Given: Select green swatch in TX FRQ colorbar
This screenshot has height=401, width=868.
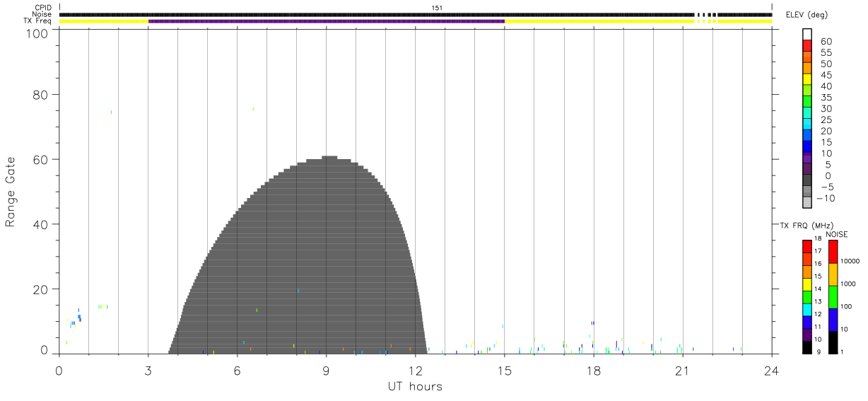Looking at the screenshot, I should click(807, 297).
